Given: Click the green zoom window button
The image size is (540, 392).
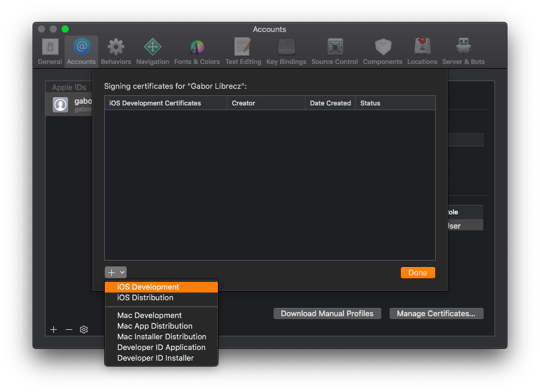Looking at the screenshot, I should point(65,29).
